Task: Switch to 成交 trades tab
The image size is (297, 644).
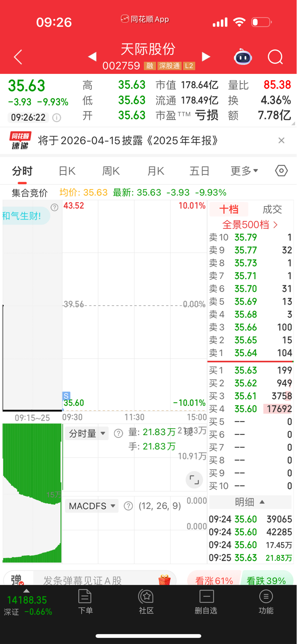Action: click(272, 209)
